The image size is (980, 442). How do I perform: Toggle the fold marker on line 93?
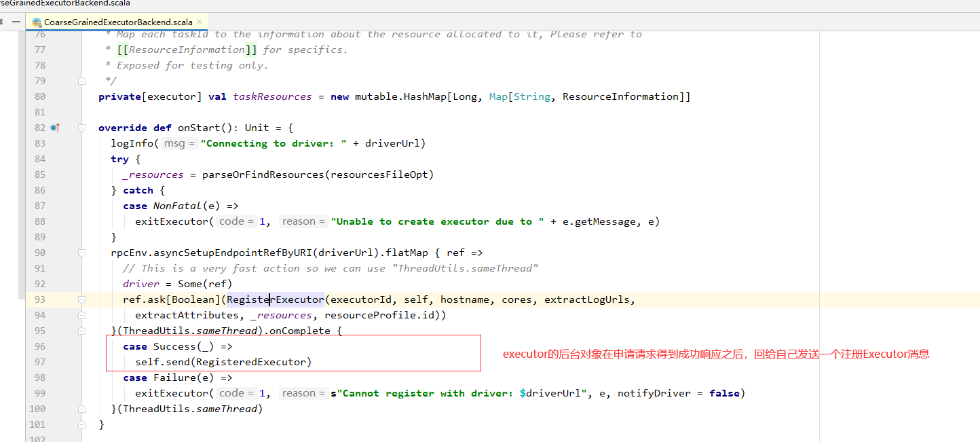tap(82, 299)
